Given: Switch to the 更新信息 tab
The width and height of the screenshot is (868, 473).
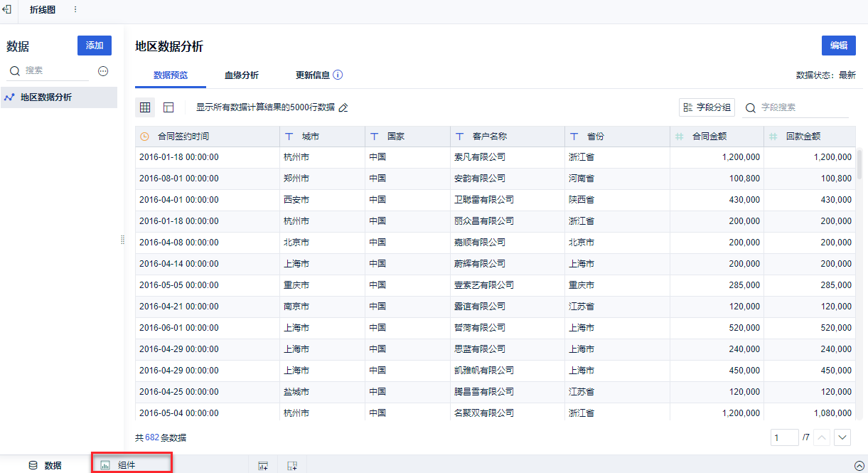Looking at the screenshot, I should tap(313, 75).
